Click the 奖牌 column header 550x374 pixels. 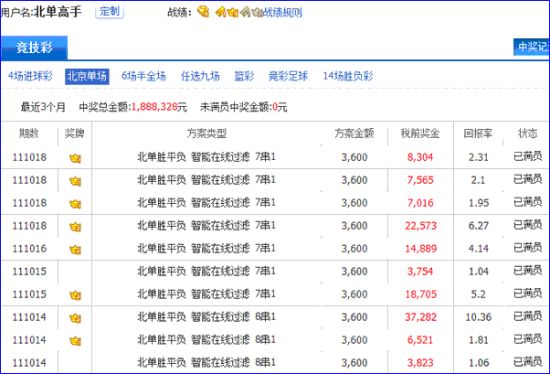(75, 133)
